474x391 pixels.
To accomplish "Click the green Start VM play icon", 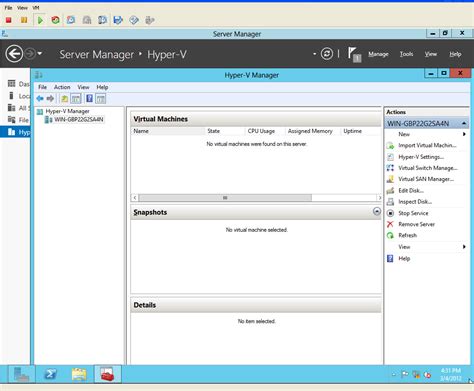I will (40, 20).
